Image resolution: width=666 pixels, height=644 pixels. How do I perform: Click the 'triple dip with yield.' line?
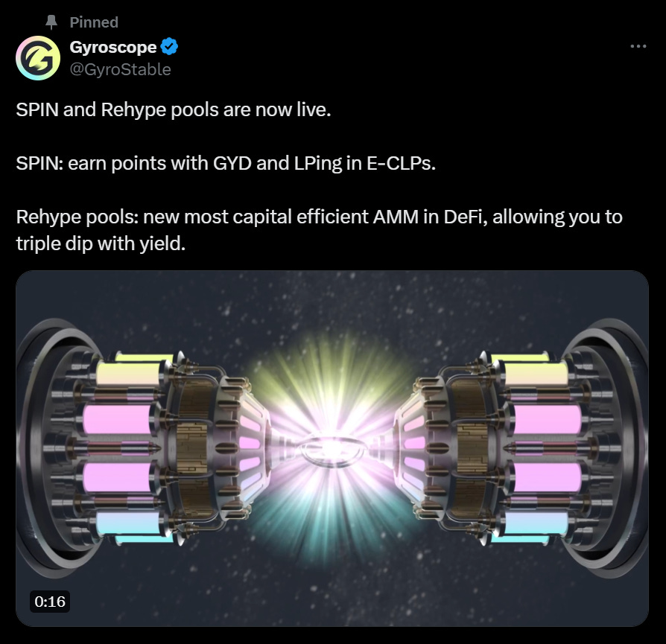click(101, 243)
